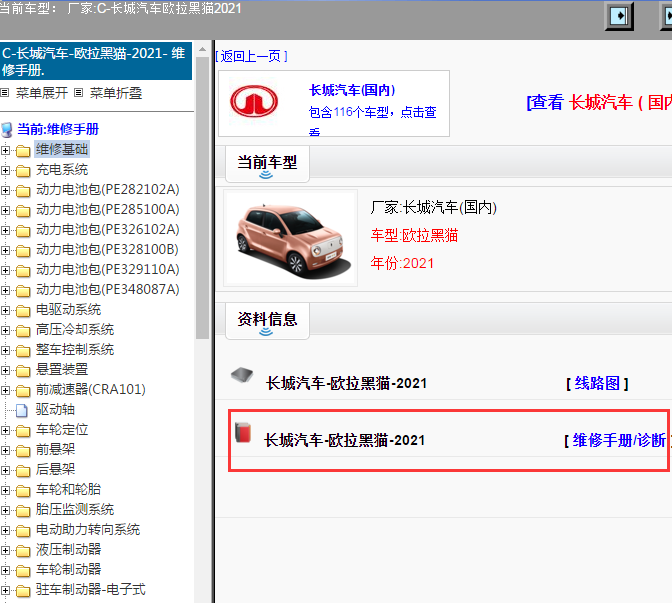Click 菜单展开 to expand menu
The height and width of the screenshot is (603, 672).
pos(42,93)
